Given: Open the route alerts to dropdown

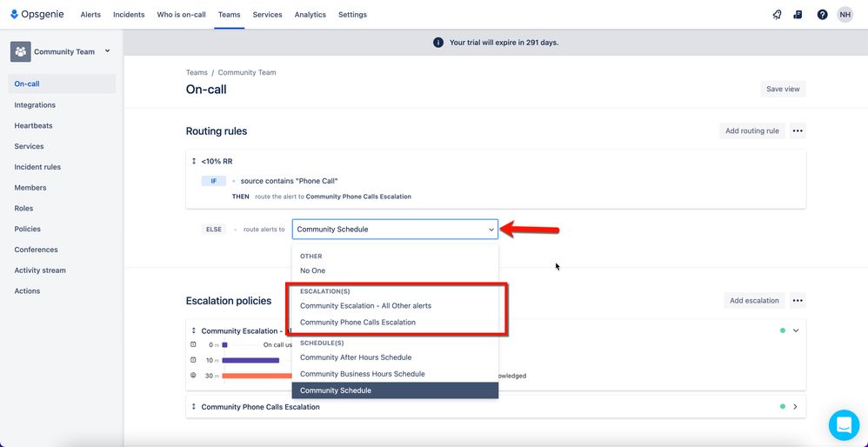Looking at the screenshot, I should 395,229.
